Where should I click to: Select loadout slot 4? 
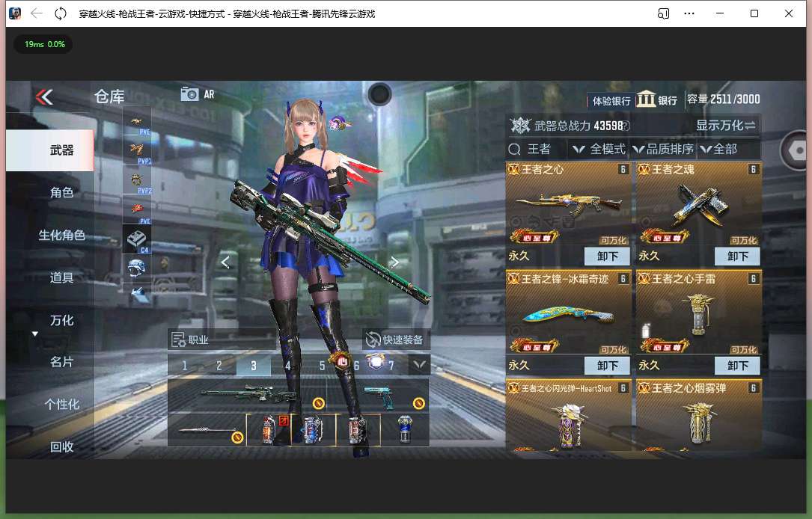coord(288,365)
